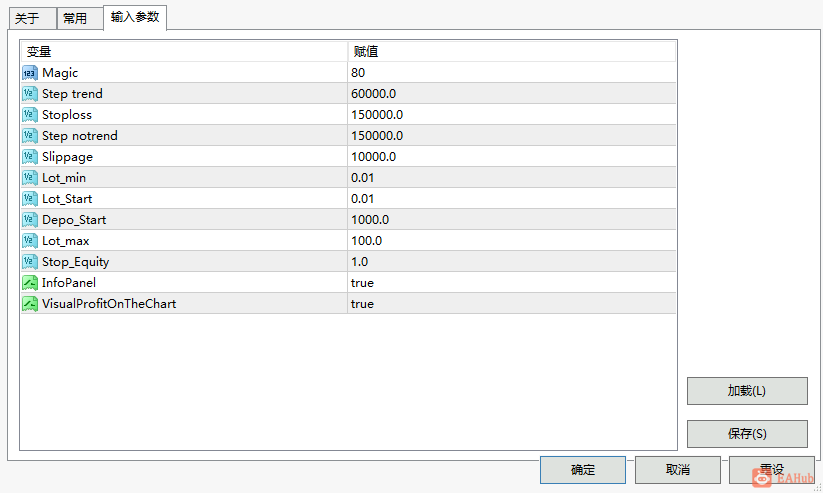This screenshot has height=493, width=823.
Task: Click the icon next to Lot_min
Action: [x=30, y=178]
